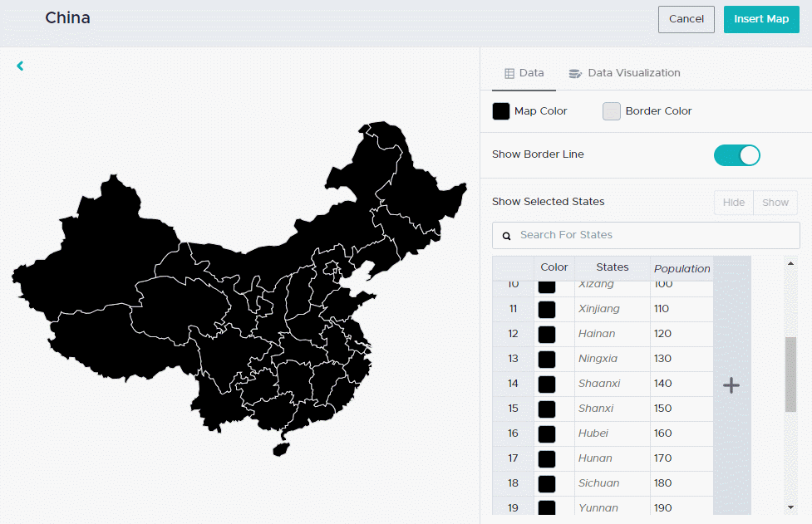The width and height of the screenshot is (812, 524).
Task: Cancel the map insertion
Action: 687,19
